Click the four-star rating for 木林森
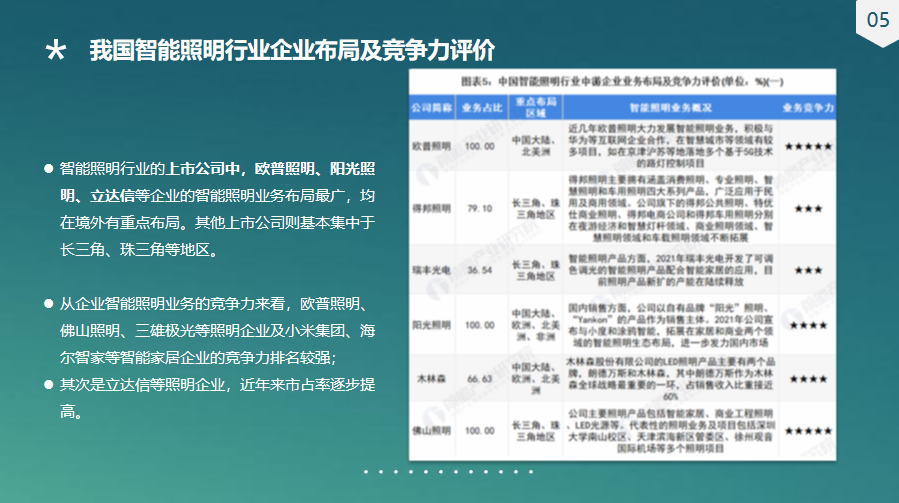The image size is (899, 503). click(x=808, y=379)
